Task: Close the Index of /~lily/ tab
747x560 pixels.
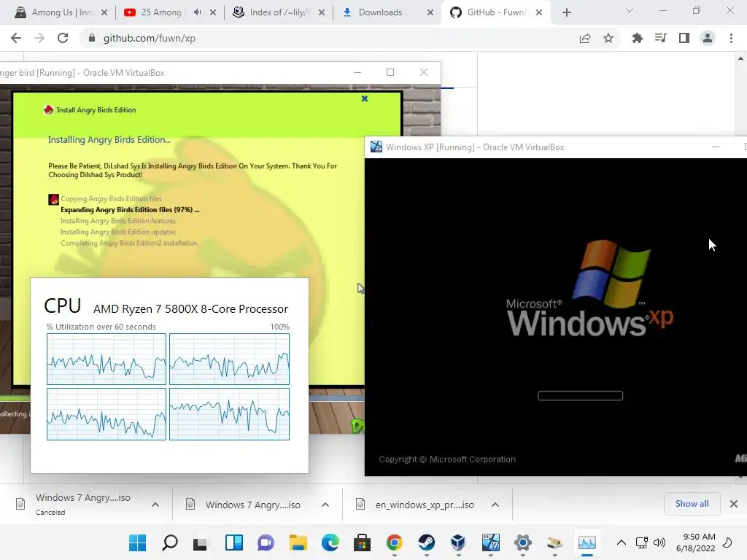Action: (322, 12)
